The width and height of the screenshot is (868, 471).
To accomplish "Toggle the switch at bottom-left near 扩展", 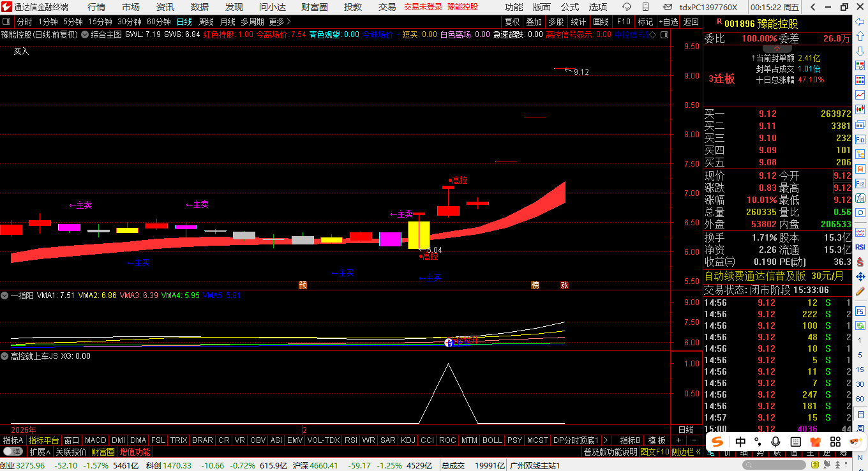I will coord(12,451).
